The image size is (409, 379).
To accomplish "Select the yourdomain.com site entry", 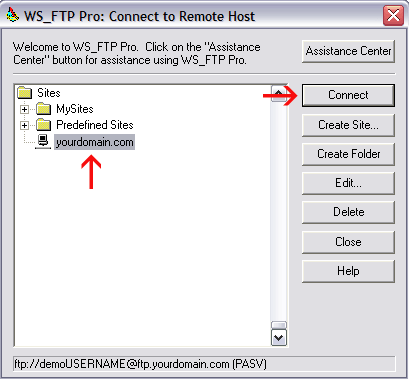I will 95,142.
